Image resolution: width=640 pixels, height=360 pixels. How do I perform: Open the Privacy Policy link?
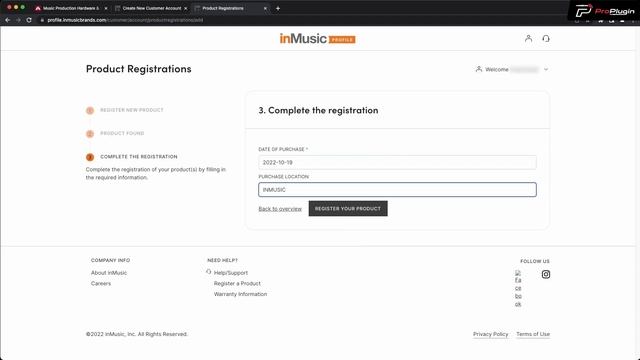491,334
